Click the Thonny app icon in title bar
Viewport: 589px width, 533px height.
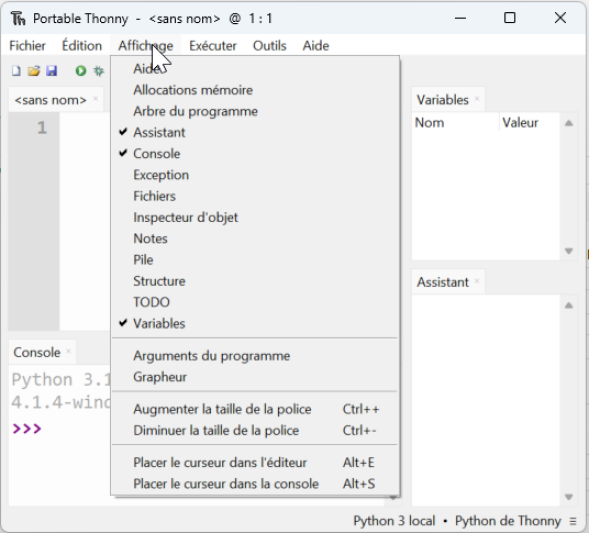coord(18,18)
